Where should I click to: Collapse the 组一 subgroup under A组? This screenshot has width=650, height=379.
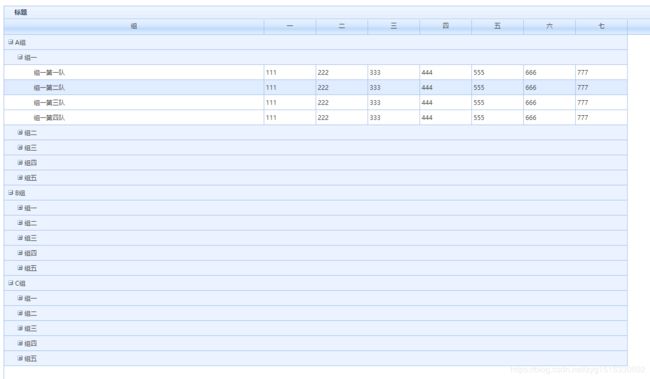20,57
